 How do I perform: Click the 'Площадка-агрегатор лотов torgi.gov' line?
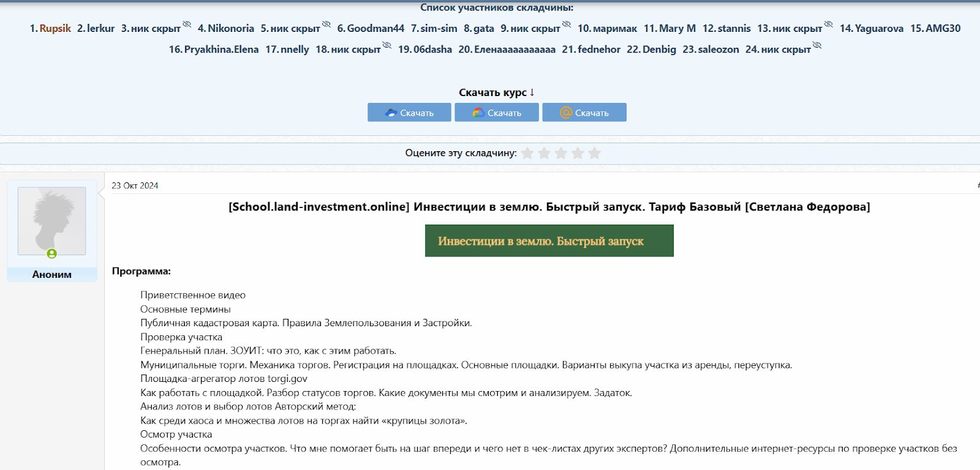224,379
